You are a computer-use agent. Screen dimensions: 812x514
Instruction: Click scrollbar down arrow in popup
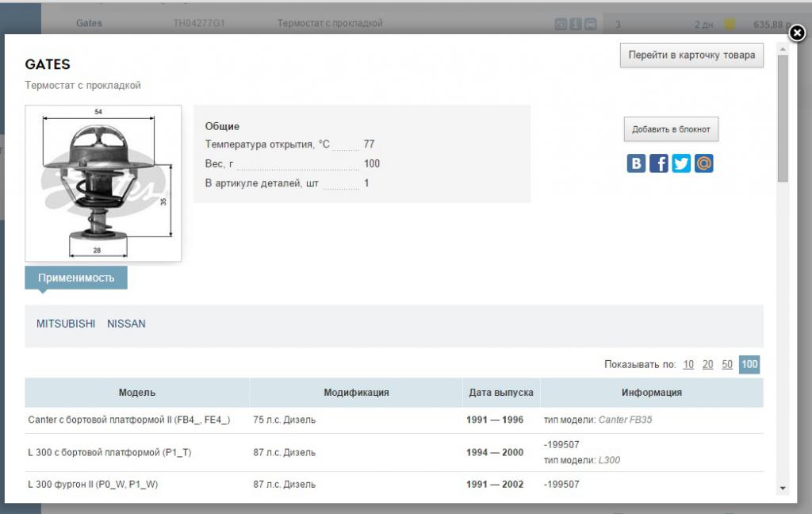(x=783, y=488)
